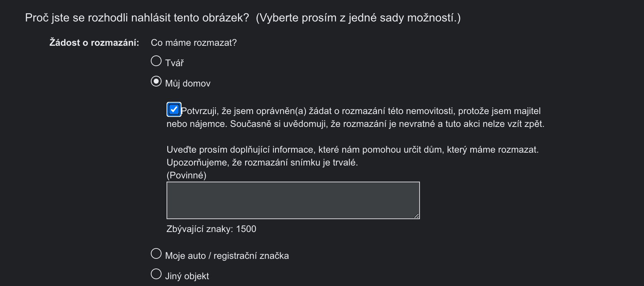This screenshot has height=286, width=644.
Task: Click the "(Vyberte prosím z jedné sady možností.)" hint
Action: [358, 18]
